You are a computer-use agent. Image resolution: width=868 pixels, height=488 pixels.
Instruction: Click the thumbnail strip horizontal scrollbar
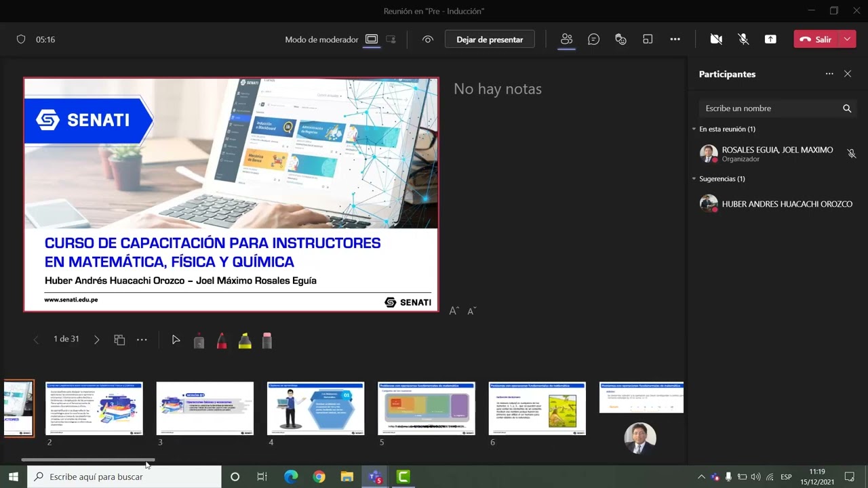87,460
